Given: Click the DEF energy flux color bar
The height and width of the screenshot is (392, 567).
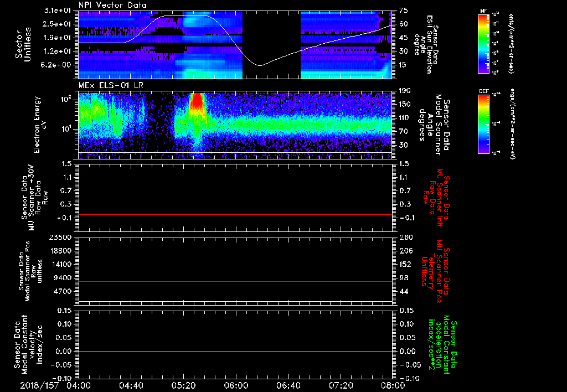Looking at the screenshot, I should (483, 125).
